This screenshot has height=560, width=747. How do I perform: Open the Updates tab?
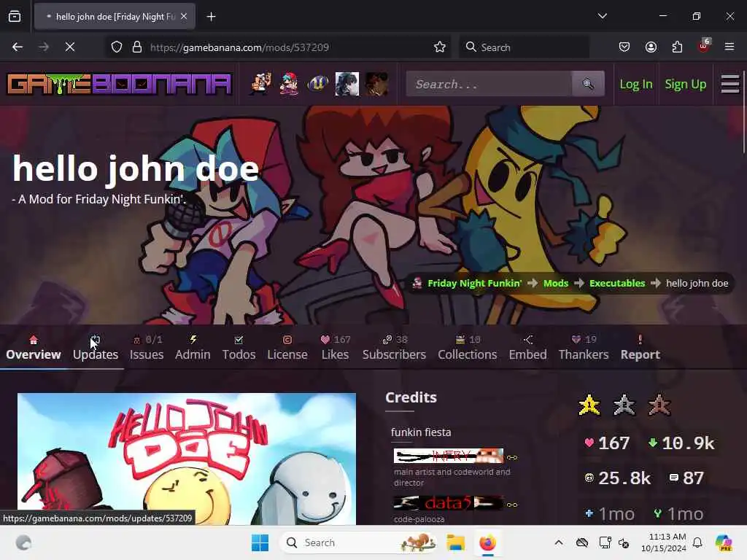(96, 349)
